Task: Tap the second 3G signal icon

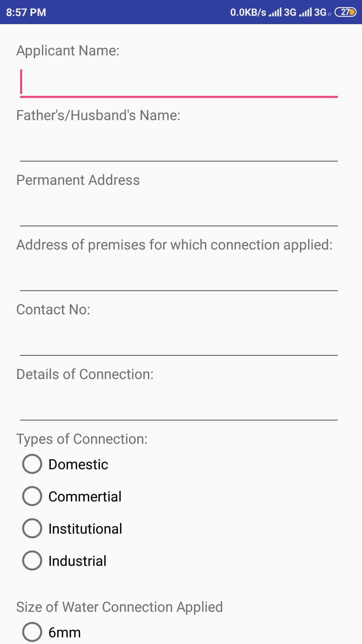Action: click(313, 12)
